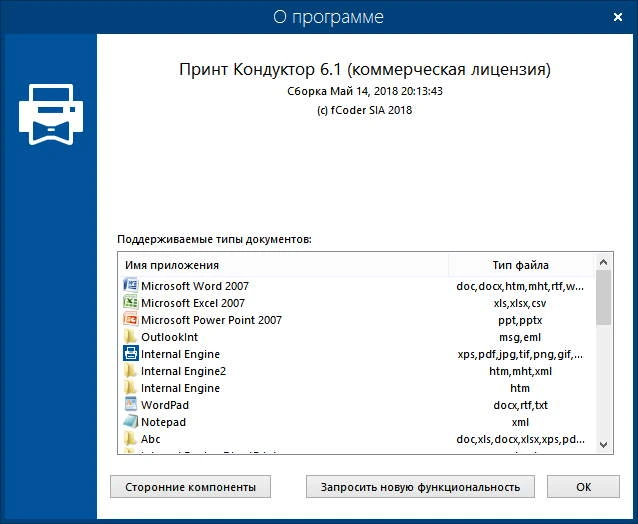Click folder icon of Internal Engine htm row
The height and width of the screenshot is (524, 638).
(x=130, y=387)
